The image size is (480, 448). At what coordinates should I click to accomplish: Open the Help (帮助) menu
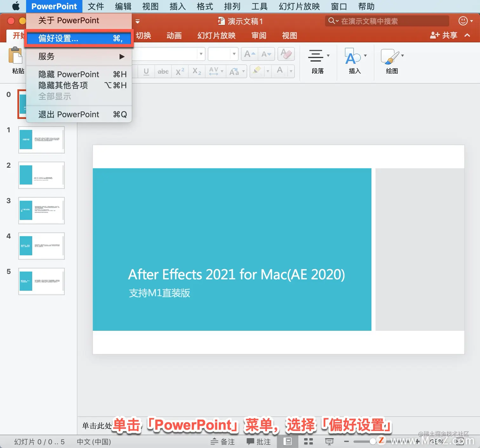[x=366, y=6]
